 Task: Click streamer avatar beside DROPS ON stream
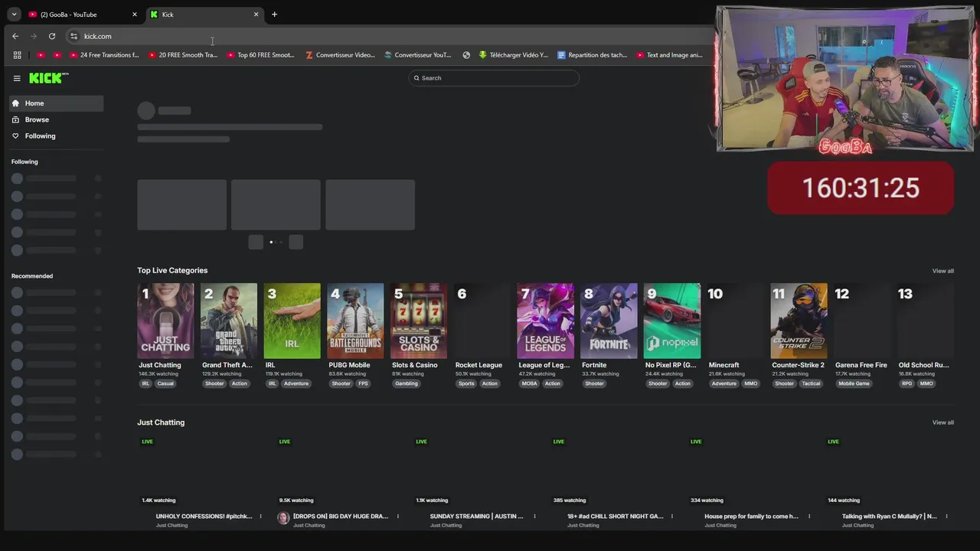283,518
